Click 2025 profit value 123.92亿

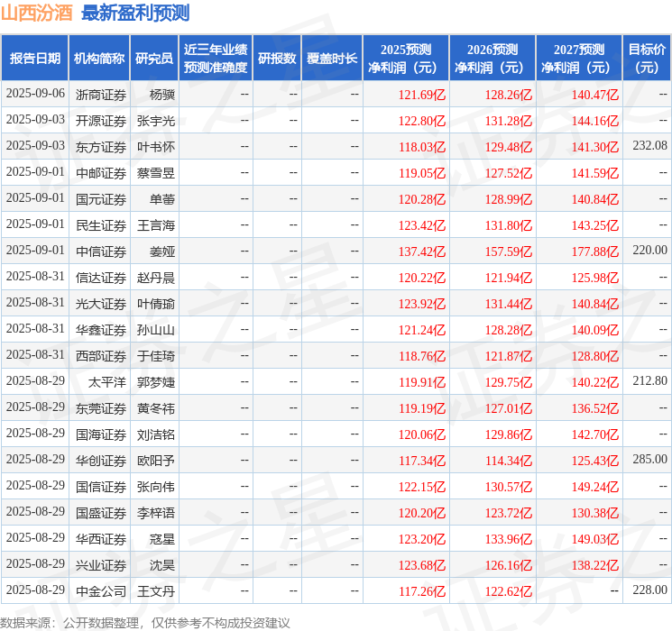tap(422, 304)
